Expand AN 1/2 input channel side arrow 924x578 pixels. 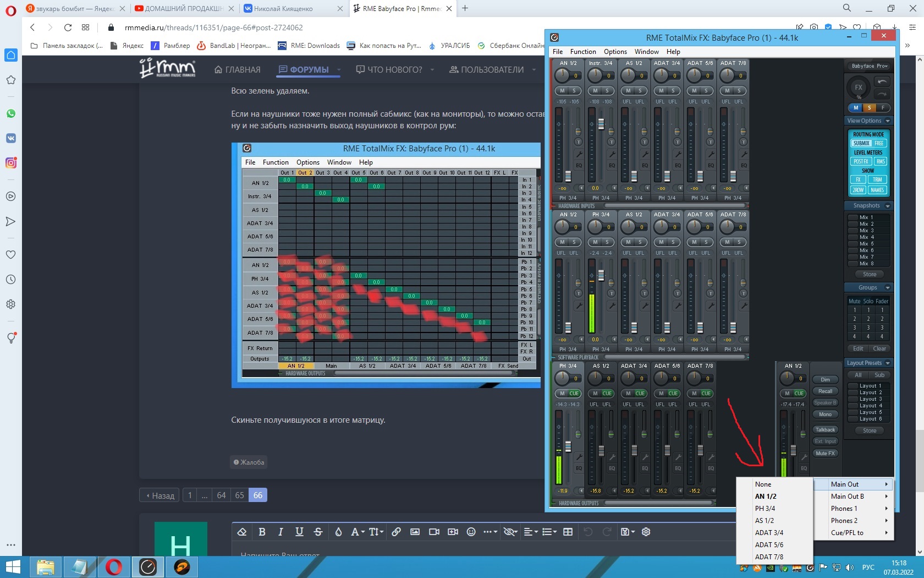click(x=581, y=188)
